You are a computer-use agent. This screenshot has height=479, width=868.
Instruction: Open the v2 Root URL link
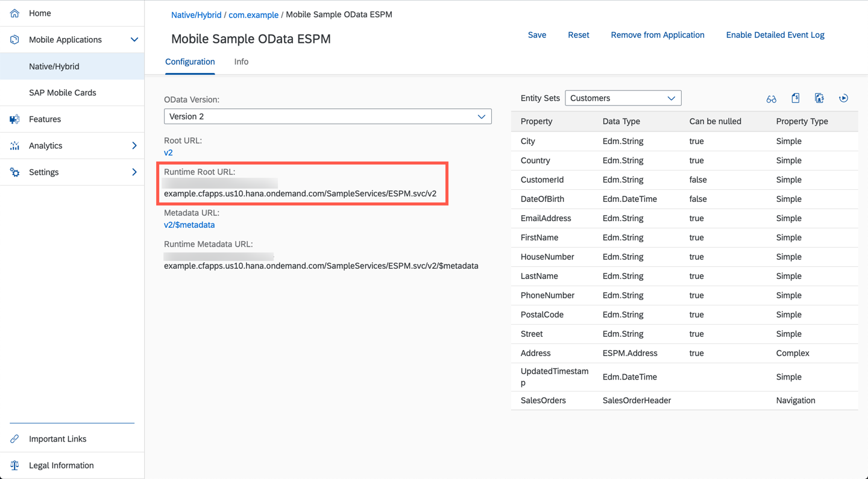point(168,152)
